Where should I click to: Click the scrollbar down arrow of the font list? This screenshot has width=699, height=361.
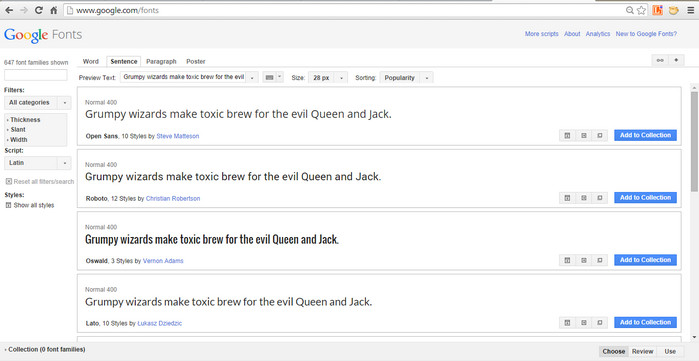pyautogui.click(x=694, y=337)
